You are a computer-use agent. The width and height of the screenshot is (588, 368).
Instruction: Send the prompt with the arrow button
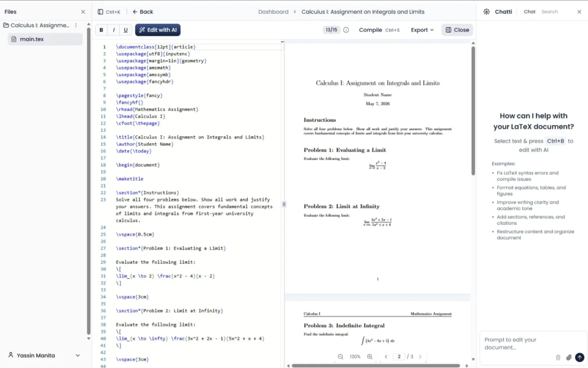click(x=580, y=357)
